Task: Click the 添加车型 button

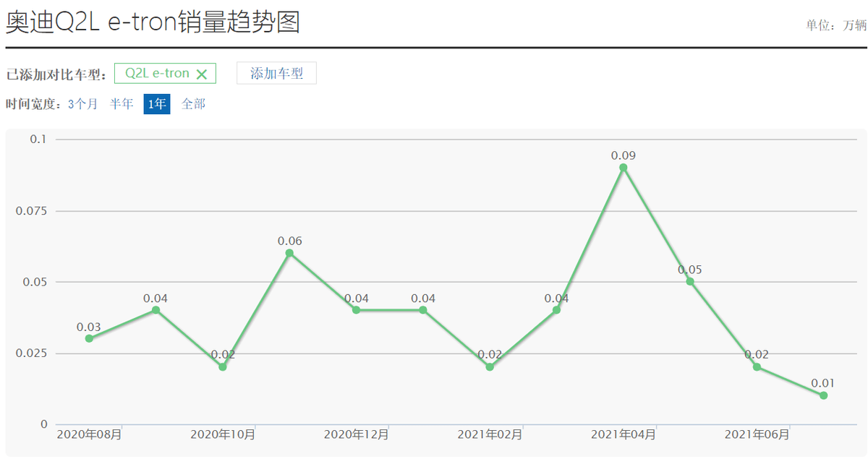Action: point(276,73)
